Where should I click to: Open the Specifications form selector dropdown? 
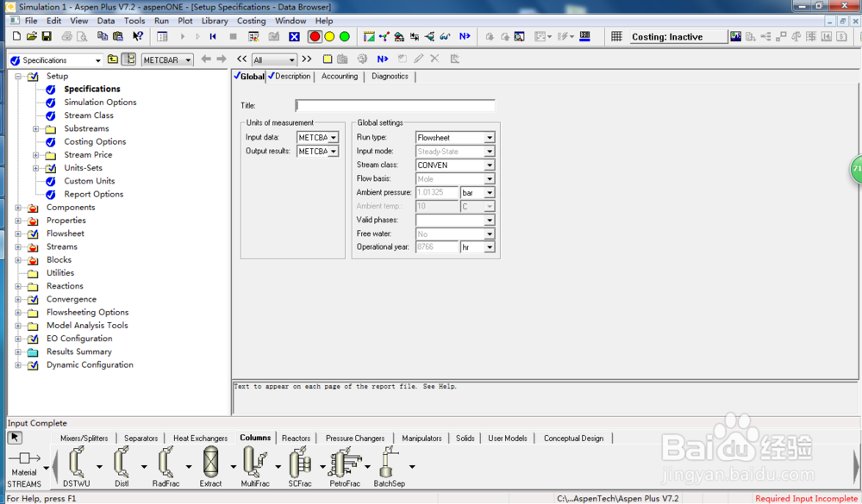coord(98,60)
